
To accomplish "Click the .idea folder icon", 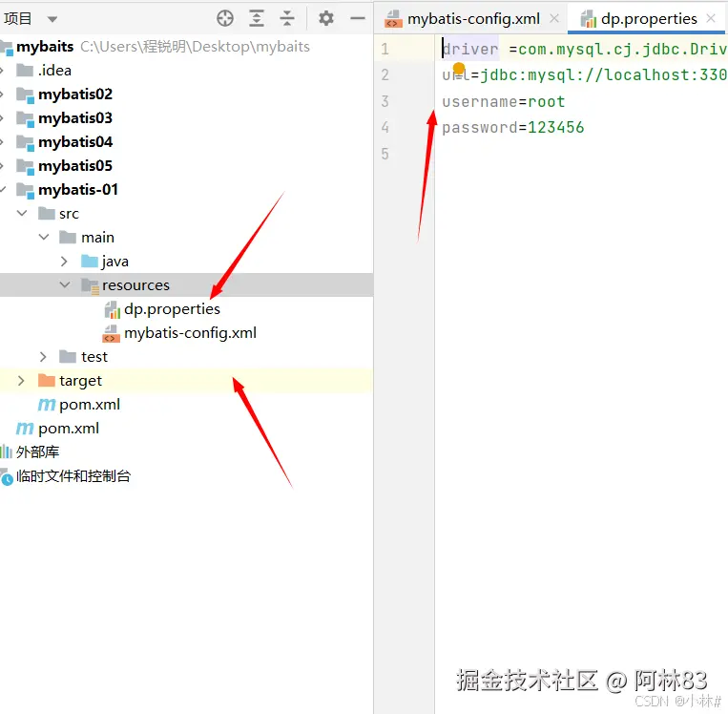I will [25, 71].
